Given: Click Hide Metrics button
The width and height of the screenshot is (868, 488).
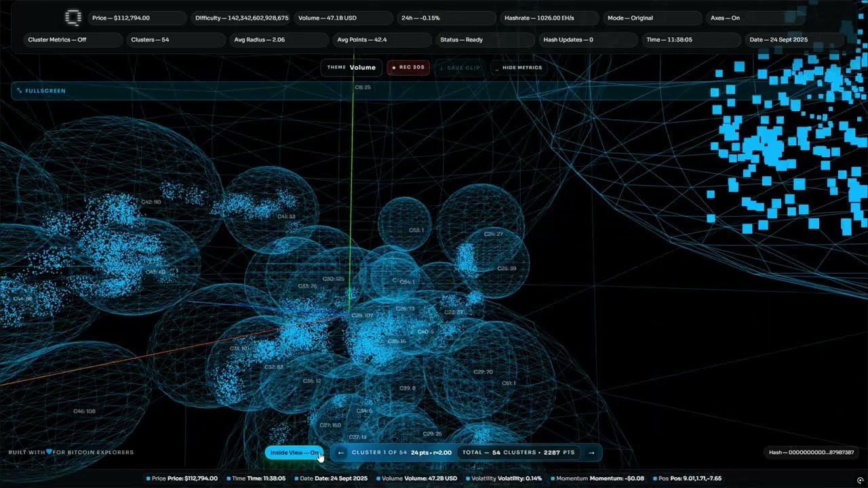Looking at the screenshot, I should click(x=518, y=68).
